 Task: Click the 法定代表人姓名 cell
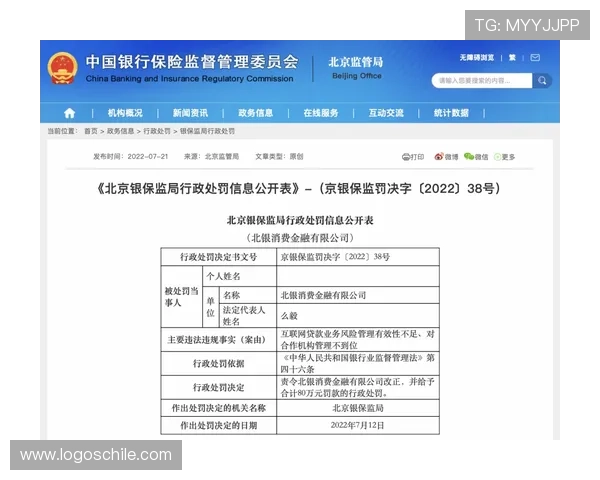coord(248,316)
